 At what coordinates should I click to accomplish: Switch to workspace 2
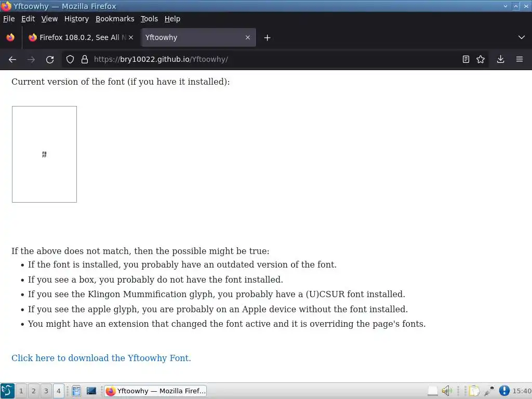(x=34, y=391)
